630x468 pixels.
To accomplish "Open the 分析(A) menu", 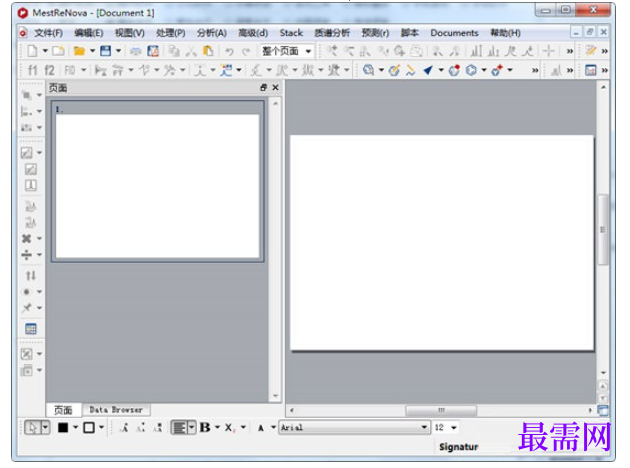I will tap(212, 33).
